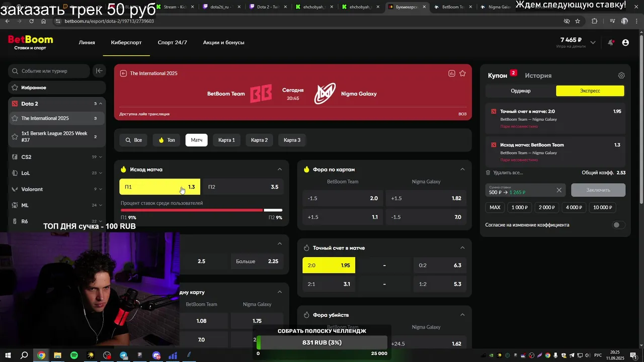Expand the ML sidebar category chevron
Image resolution: width=644 pixels, height=362 pixels.
click(101, 205)
